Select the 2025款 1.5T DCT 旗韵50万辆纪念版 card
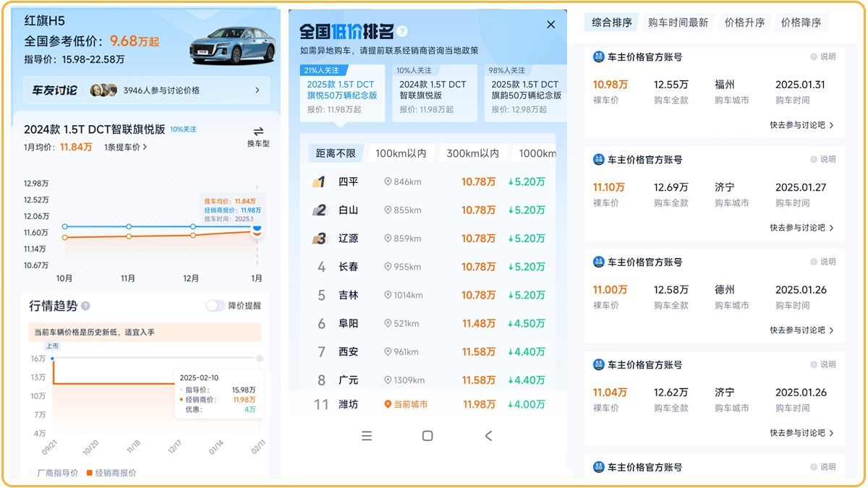This screenshot has height=488, width=868. (527, 93)
